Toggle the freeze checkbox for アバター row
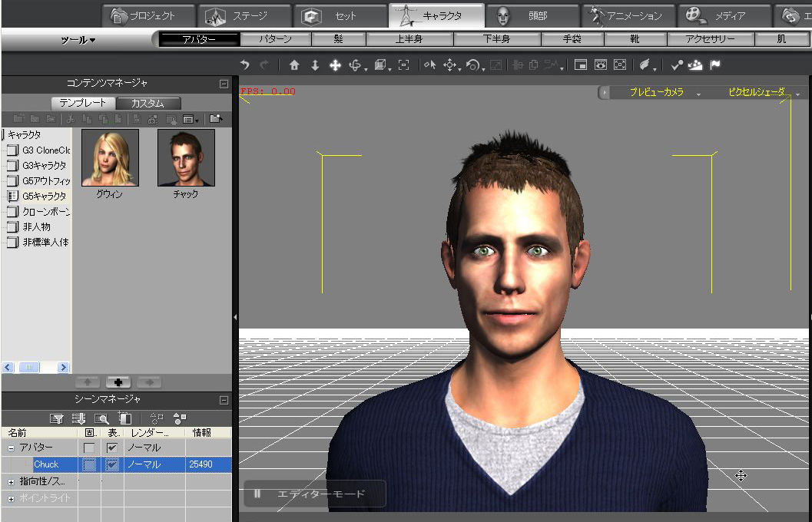The image size is (812, 522). pos(89,448)
